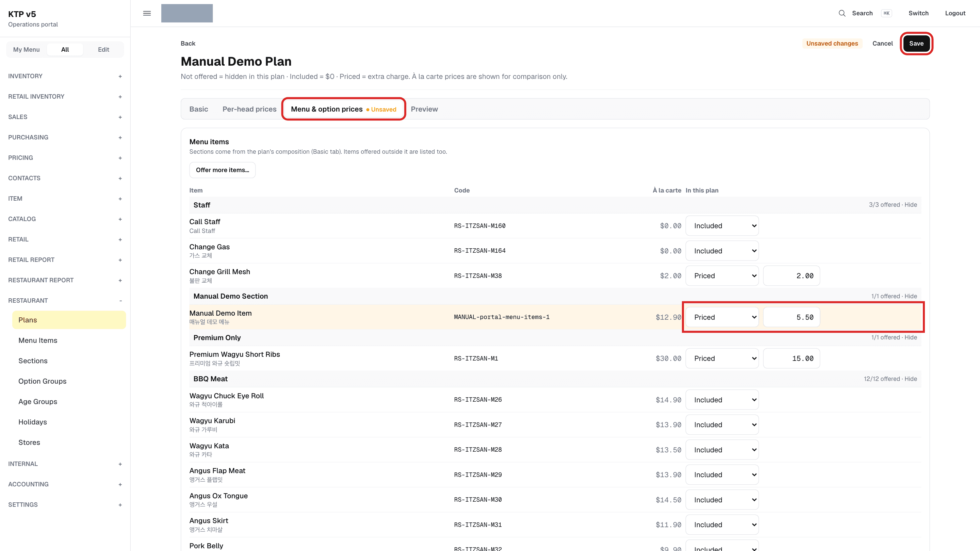Open Angus Skirt Included dropdown
Screen dimensions: 980x551
[x=722, y=525]
